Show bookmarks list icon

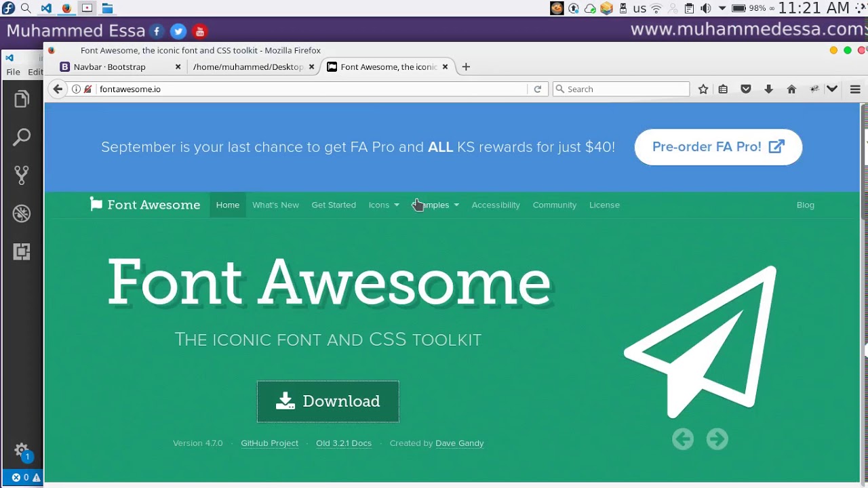click(723, 89)
